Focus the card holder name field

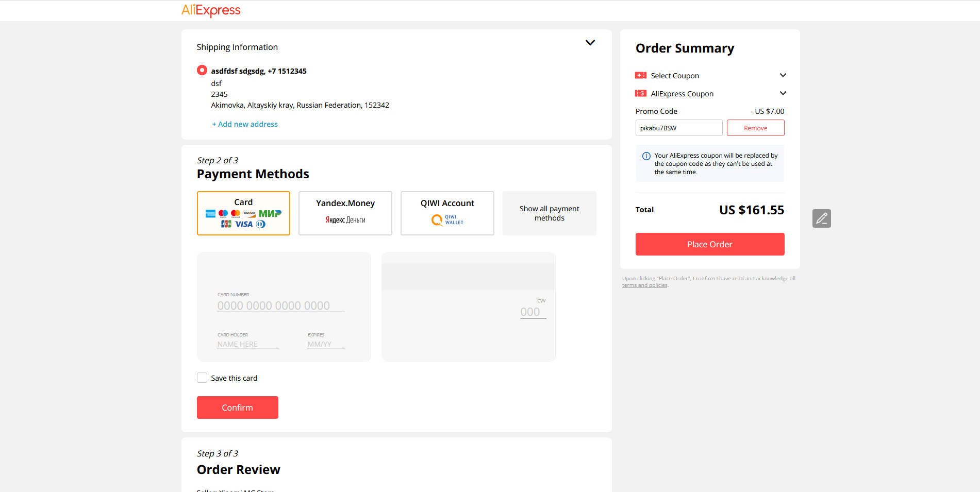(x=248, y=344)
